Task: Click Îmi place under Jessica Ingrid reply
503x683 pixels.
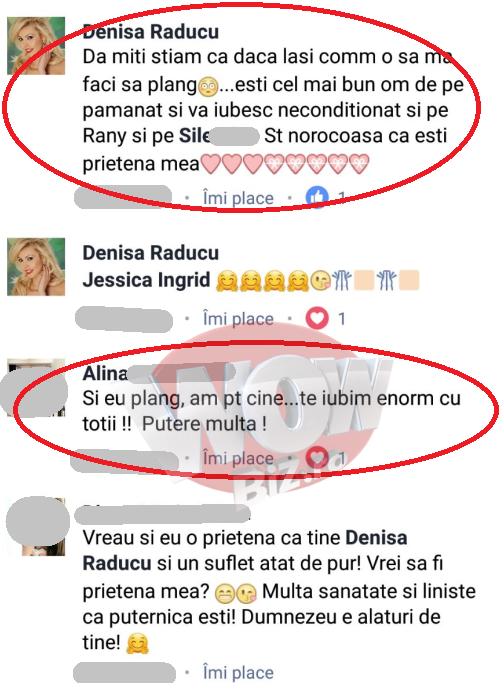Action: 238,319
